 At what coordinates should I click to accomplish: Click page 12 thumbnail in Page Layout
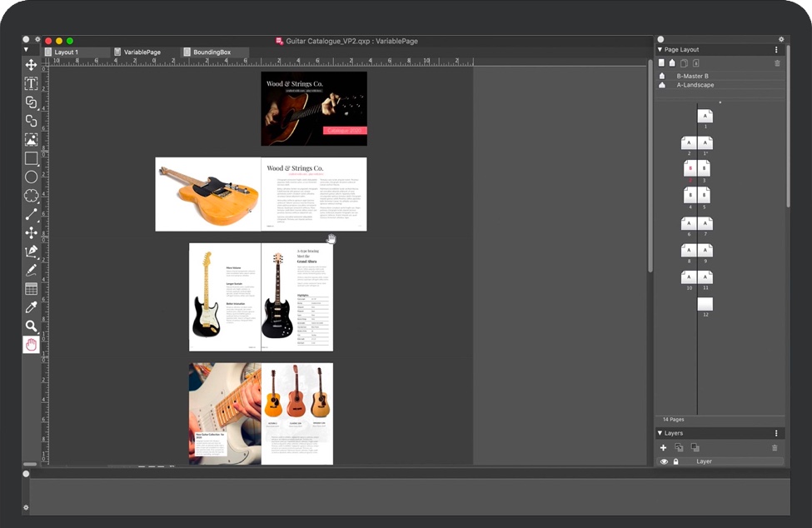pos(705,305)
